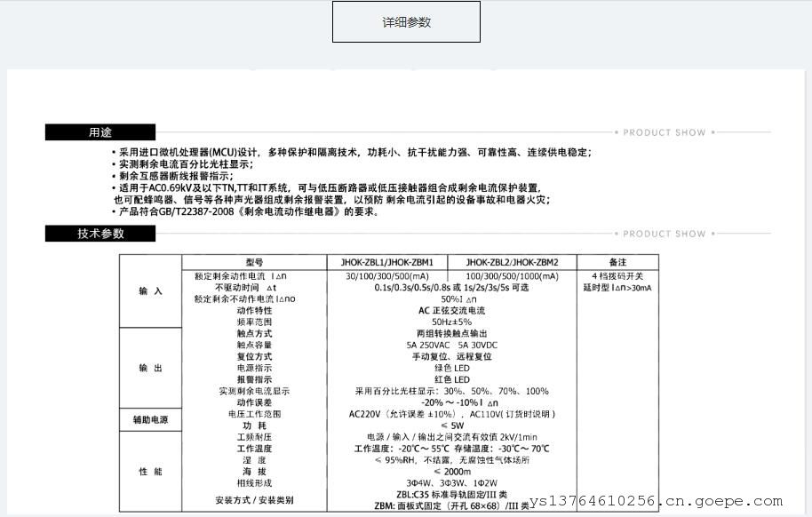Click PRODUCT SHOW label beside 用途

(664, 133)
